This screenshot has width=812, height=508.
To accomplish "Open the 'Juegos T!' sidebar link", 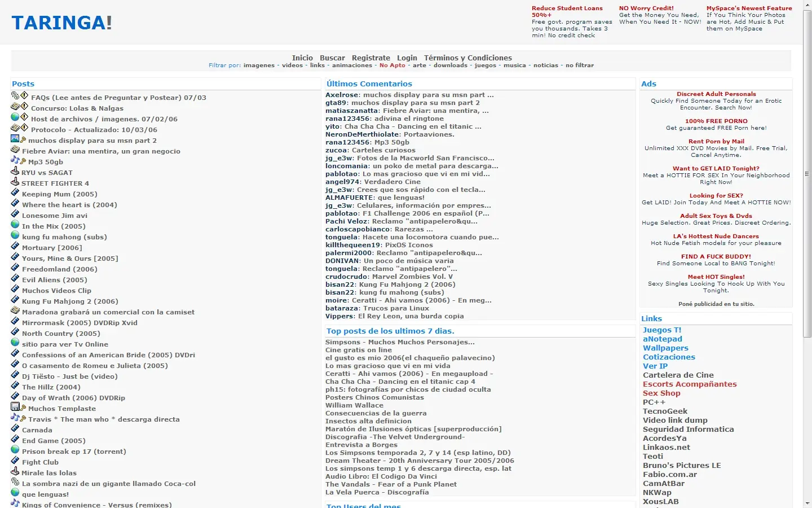I will 662,330.
